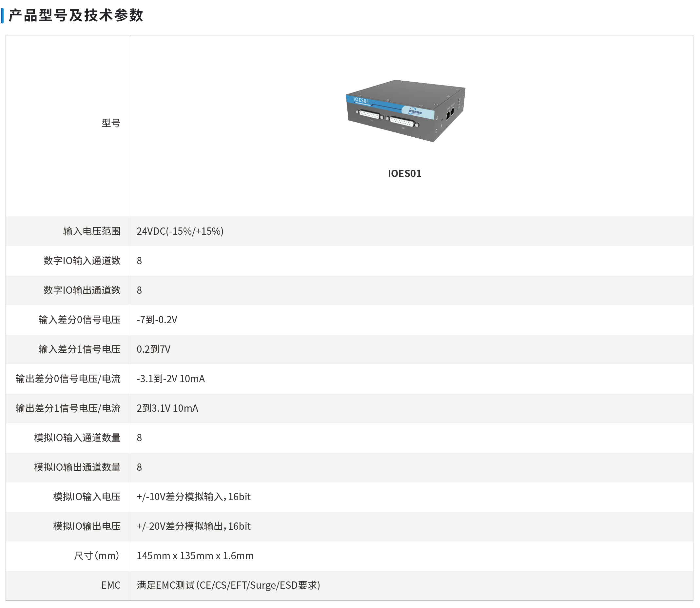Click the +/-10V差分模拟输入 value
The image size is (700, 608).
coord(194,497)
